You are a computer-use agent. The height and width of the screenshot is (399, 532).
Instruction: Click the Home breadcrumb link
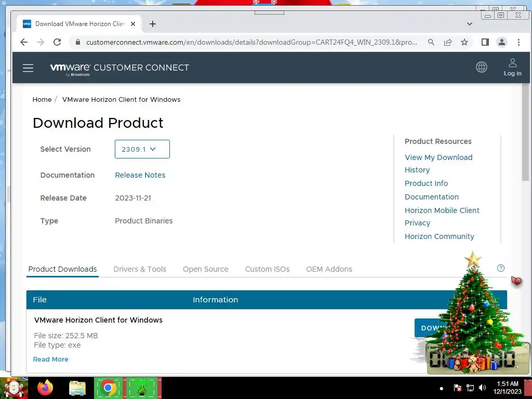coord(42,99)
